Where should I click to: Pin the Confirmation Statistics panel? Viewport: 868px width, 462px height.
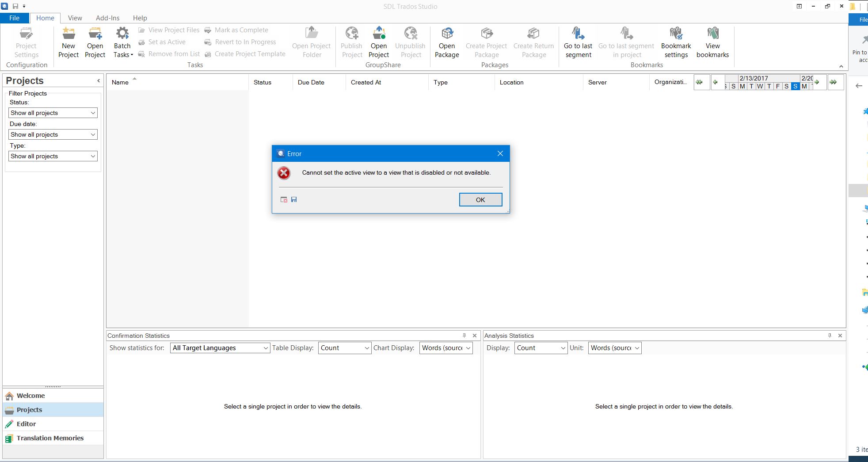tap(464, 336)
